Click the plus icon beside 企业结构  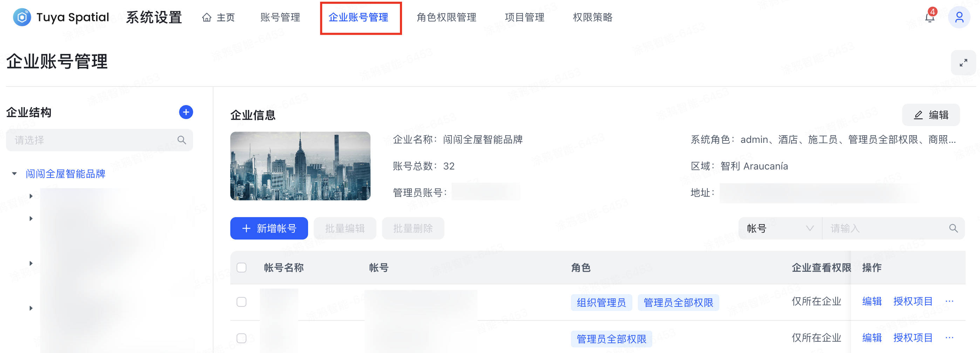pyautogui.click(x=186, y=112)
